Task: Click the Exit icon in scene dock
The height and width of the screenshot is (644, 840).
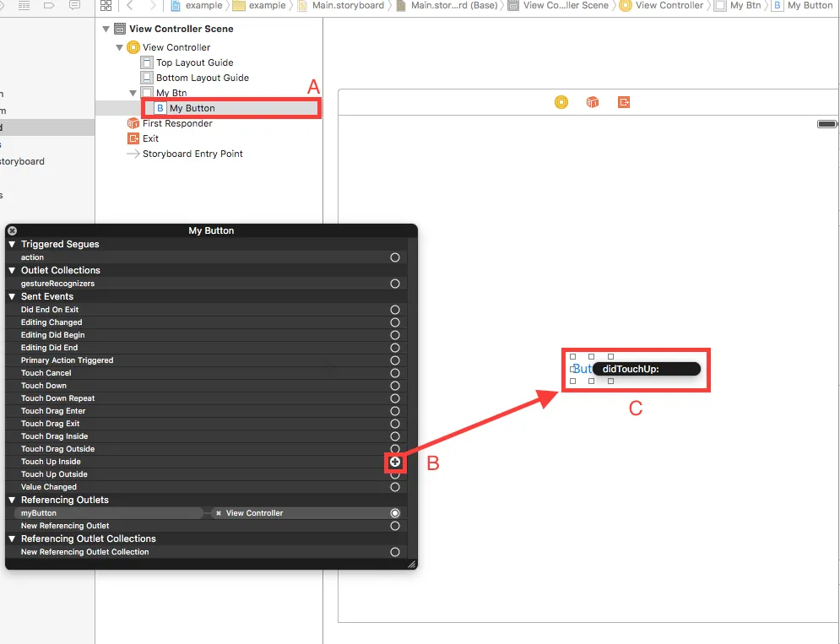Action: (624, 102)
